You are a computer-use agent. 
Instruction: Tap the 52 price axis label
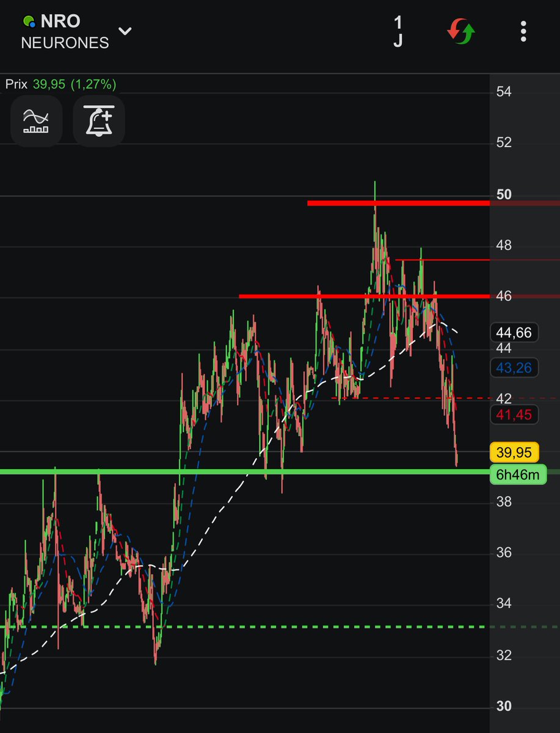[x=504, y=143]
